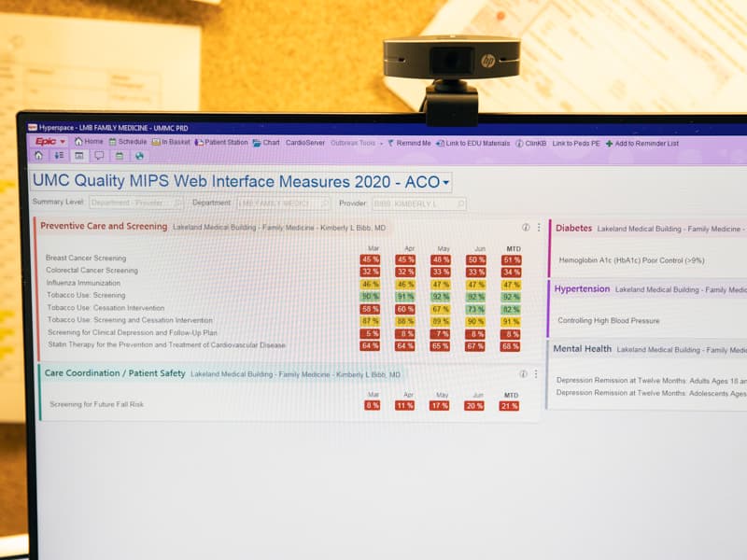Click info icon on Care Coordination panel
This screenshot has height=560, width=747.
coord(523,374)
